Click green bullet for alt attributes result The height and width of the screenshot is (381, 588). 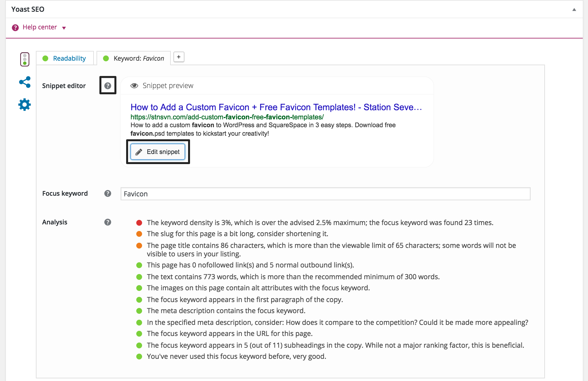[139, 288]
